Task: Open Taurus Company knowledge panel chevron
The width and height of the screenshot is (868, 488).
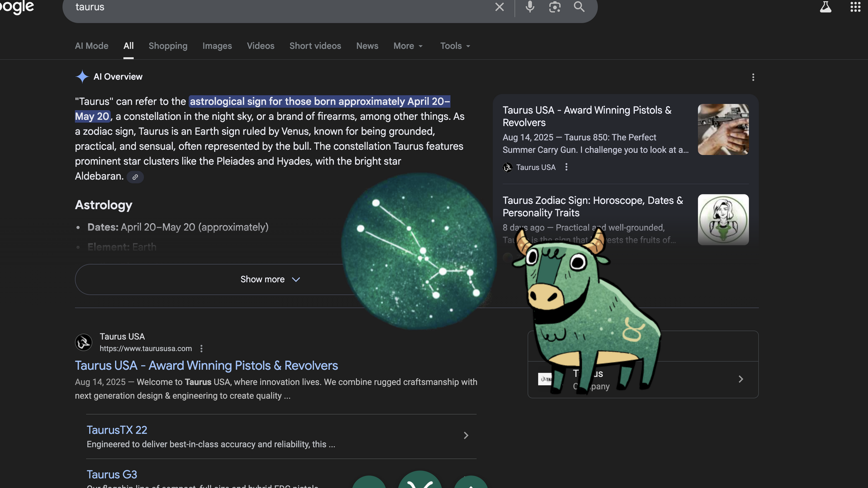Action: pyautogui.click(x=741, y=379)
